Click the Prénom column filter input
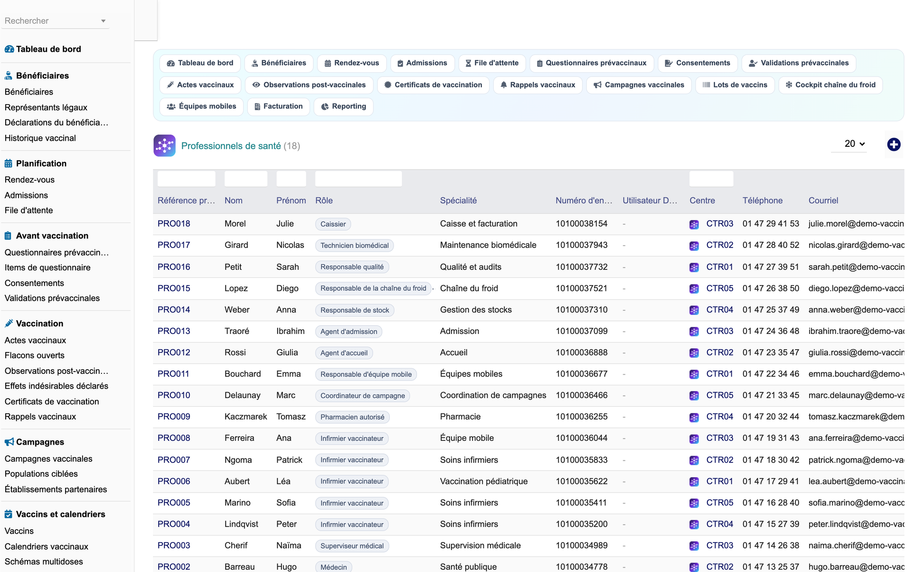The width and height of the screenshot is (924, 572). click(291, 179)
